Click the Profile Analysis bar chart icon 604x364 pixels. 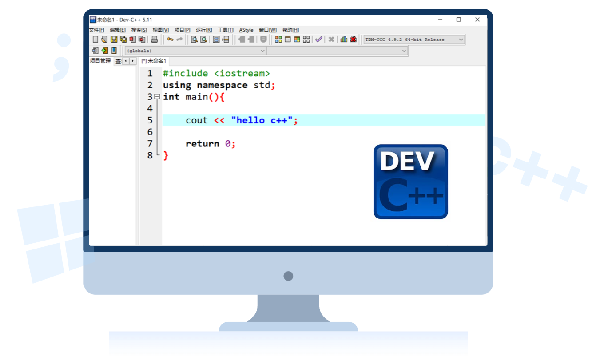coord(344,40)
